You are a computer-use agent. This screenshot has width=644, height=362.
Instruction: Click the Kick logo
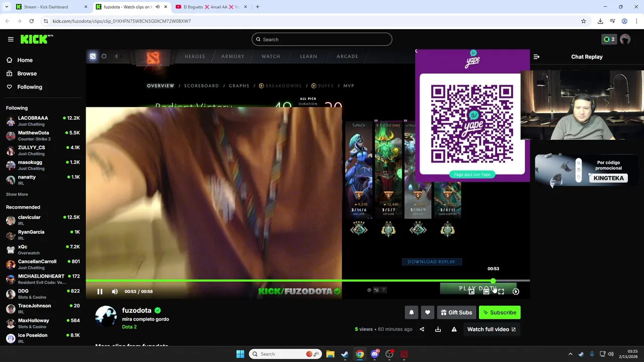coord(36,39)
